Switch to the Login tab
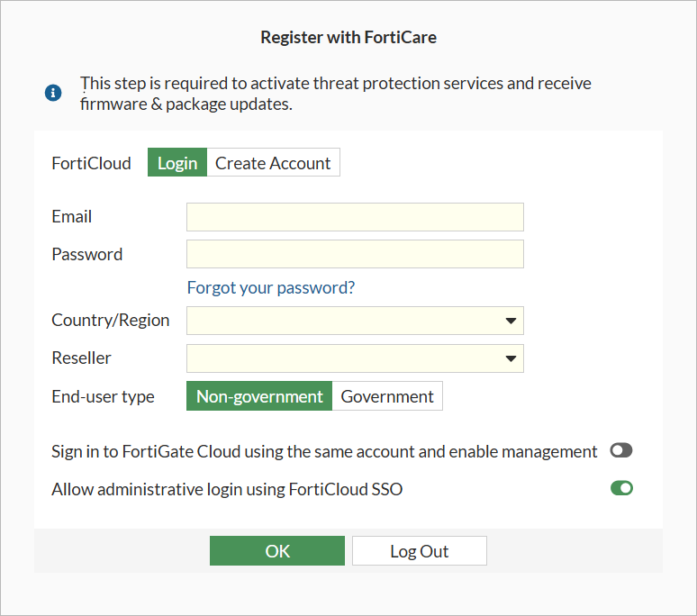The image size is (697, 616). (177, 163)
